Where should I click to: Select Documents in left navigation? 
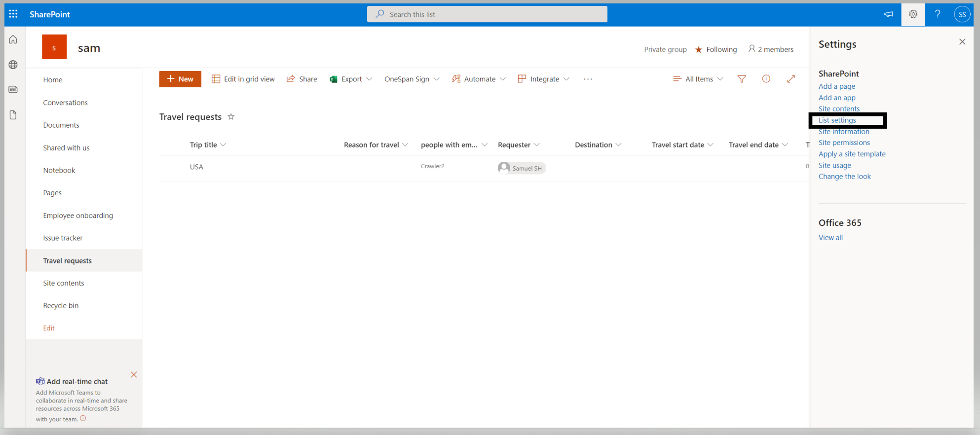(61, 125)
